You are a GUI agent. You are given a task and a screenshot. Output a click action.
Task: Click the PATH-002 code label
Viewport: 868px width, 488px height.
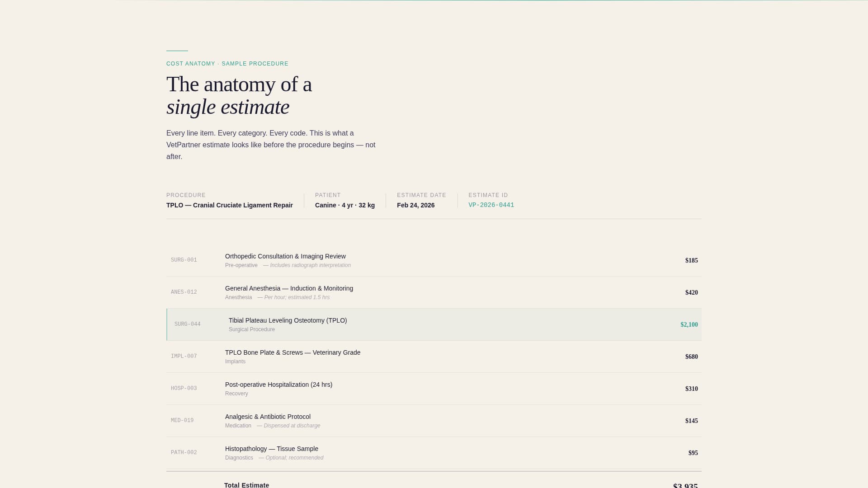point(184,452)
